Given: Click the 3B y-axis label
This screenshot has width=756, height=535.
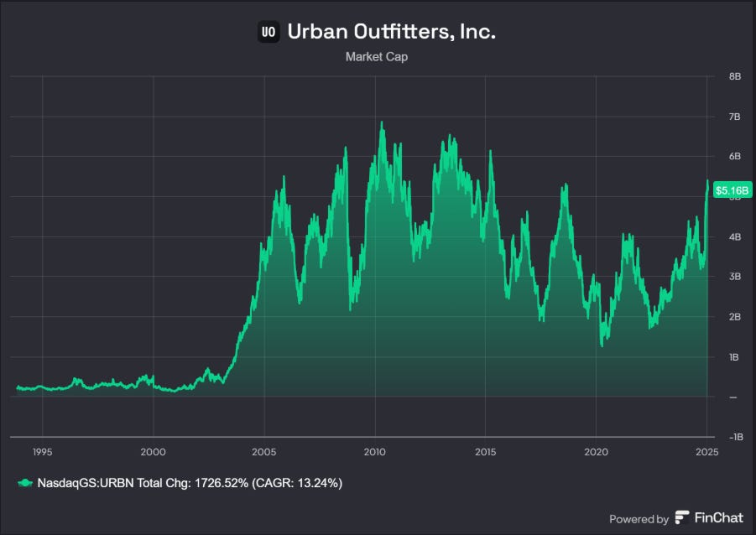Looking at the screenshot, I should pyautogui.click(x=735, y=276).
